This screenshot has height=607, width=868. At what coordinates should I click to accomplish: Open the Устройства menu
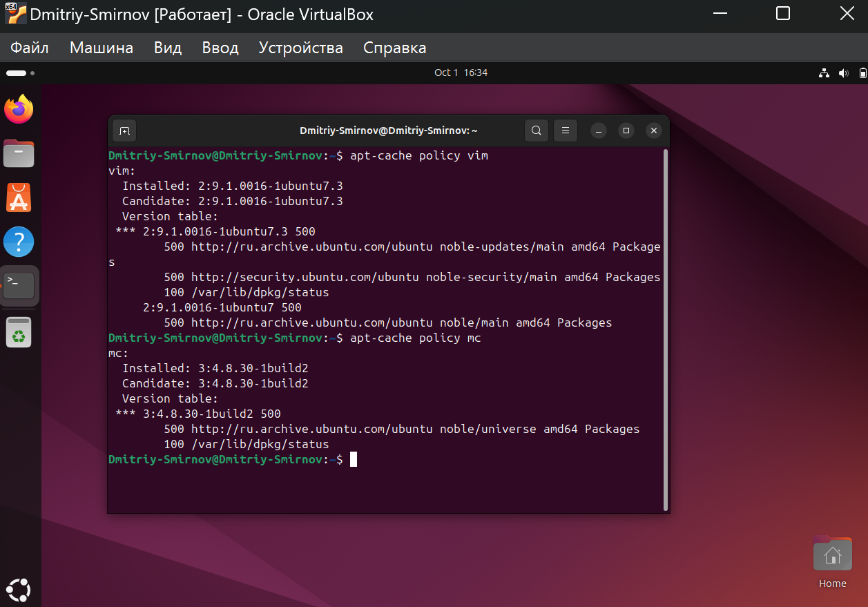click(x=301, y=48)
